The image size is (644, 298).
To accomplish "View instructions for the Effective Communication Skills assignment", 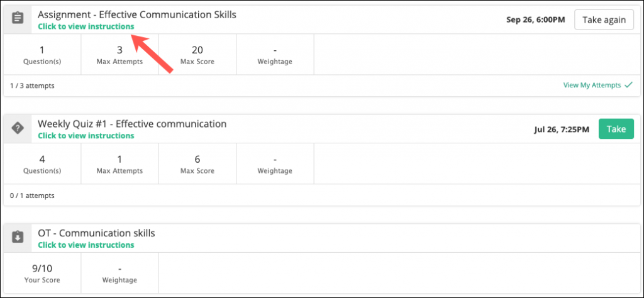I will point(86,26).
